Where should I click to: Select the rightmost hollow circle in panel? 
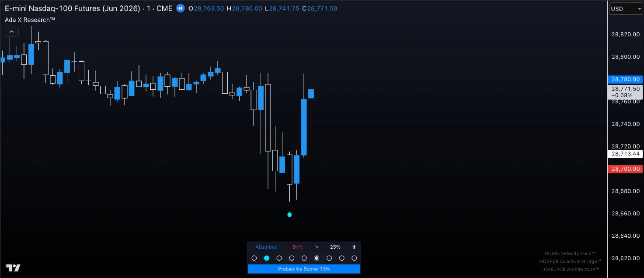click(354, 258)
